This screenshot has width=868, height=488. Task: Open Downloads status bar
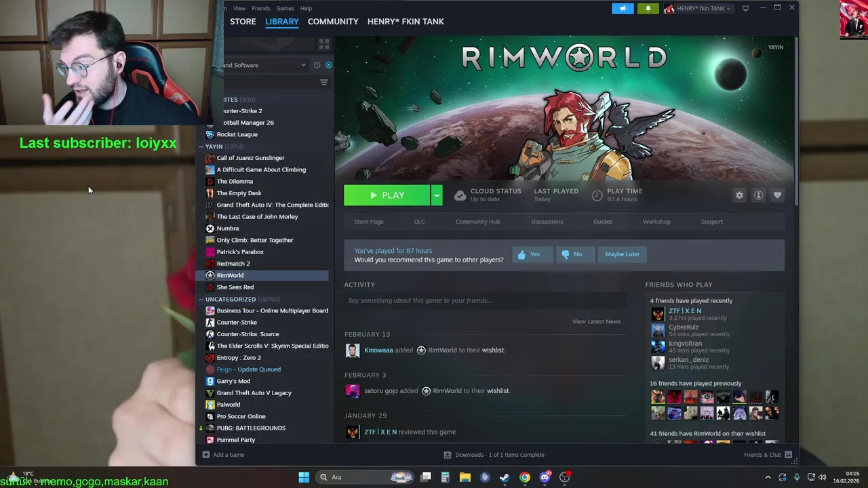click(494, 455)
